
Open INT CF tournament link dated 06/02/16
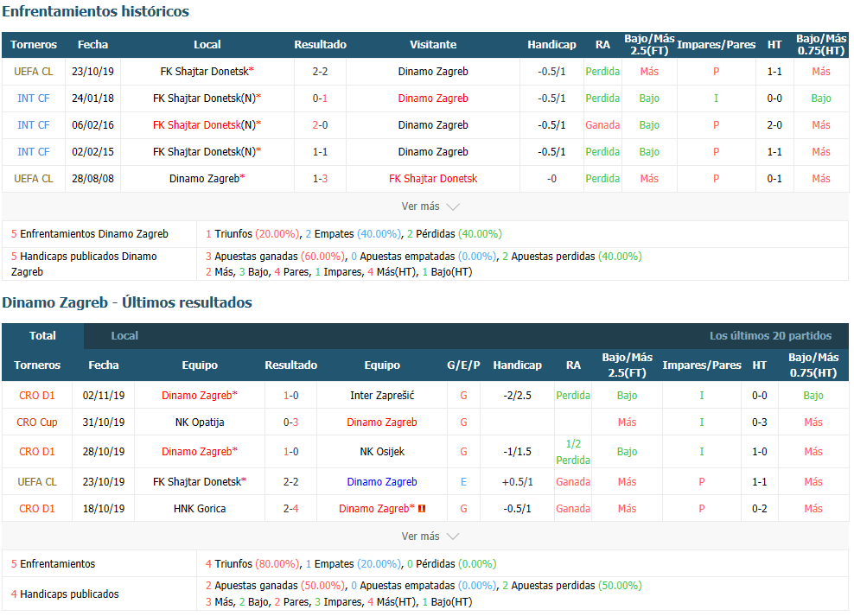(33, 124)
